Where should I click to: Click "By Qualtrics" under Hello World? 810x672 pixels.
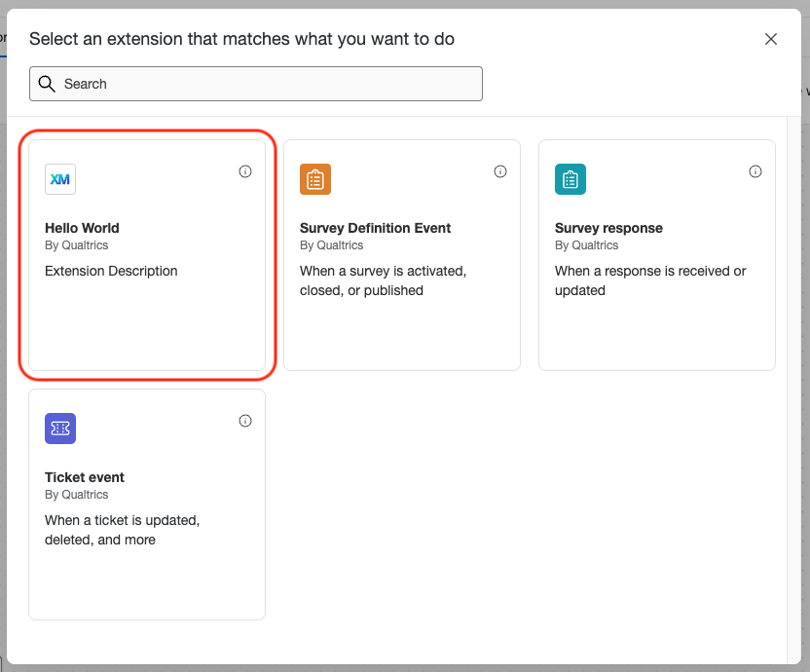(x=77, y=245)
